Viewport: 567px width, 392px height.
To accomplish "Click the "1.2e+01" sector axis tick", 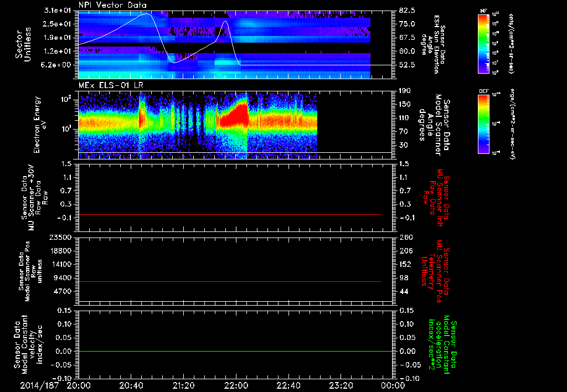I will [x=58, y=51].
